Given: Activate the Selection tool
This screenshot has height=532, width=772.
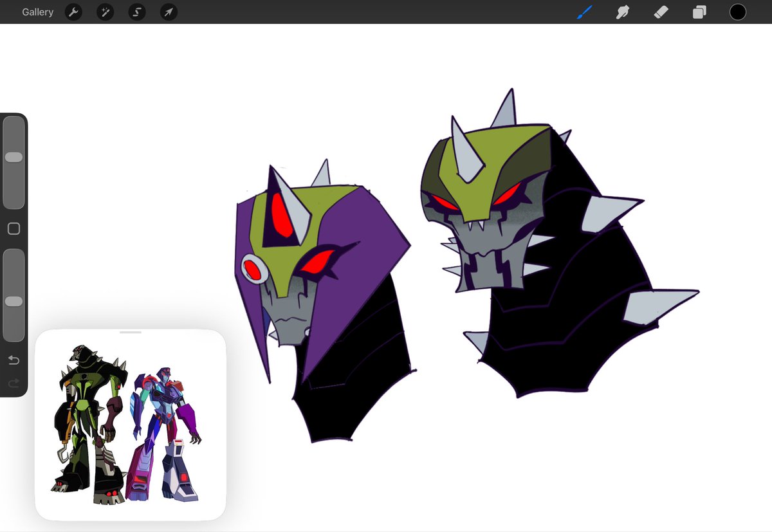Looking at the screenshot, I should point(137,12).
